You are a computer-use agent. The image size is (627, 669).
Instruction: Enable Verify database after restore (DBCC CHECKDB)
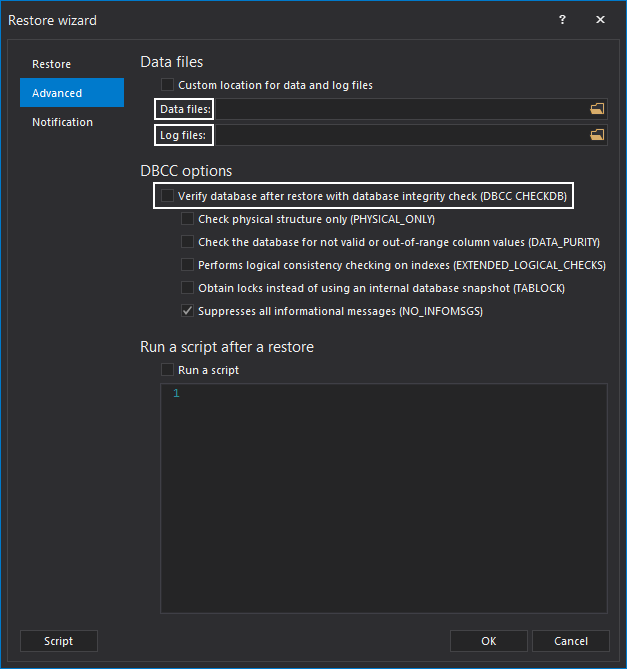[167, 196]
